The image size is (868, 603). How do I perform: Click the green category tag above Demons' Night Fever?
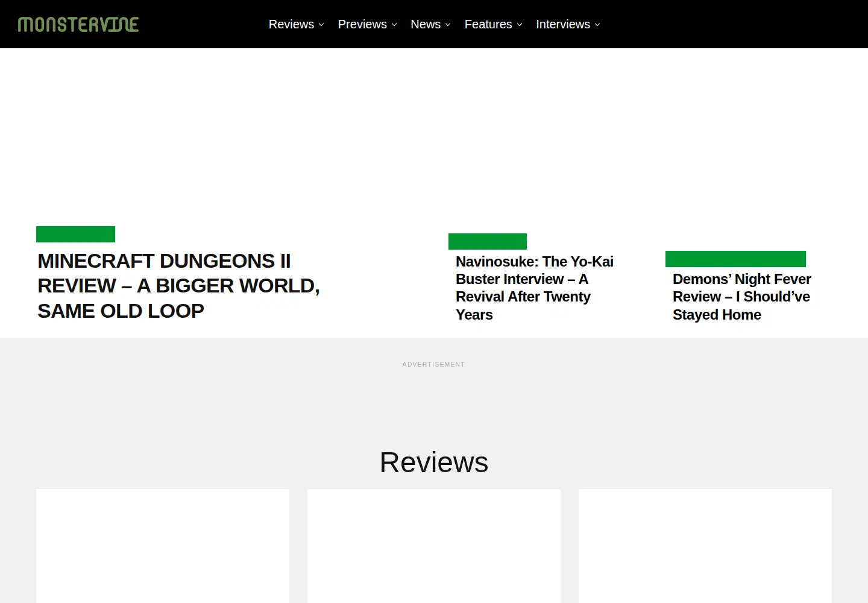click(735, 259)
